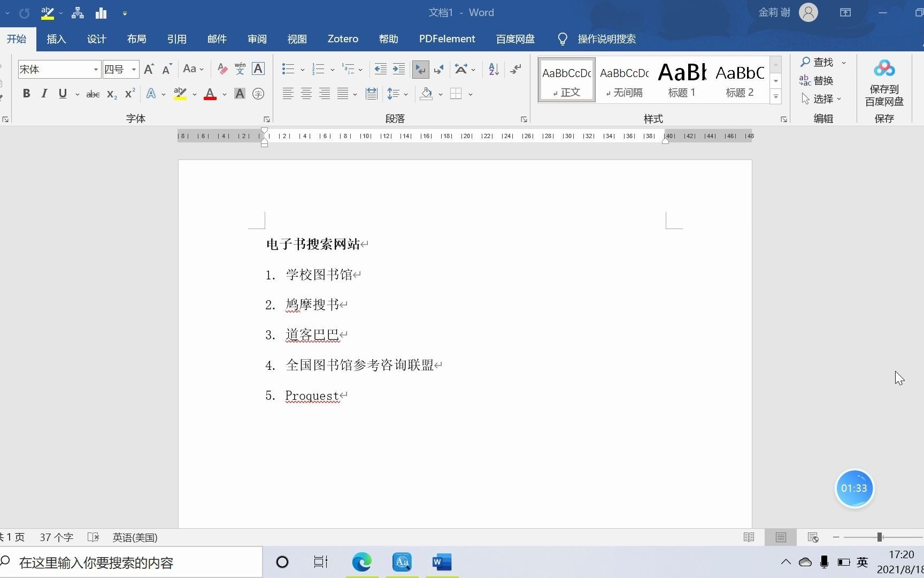Apply 标题 1 style

click(x=682, y=80)
